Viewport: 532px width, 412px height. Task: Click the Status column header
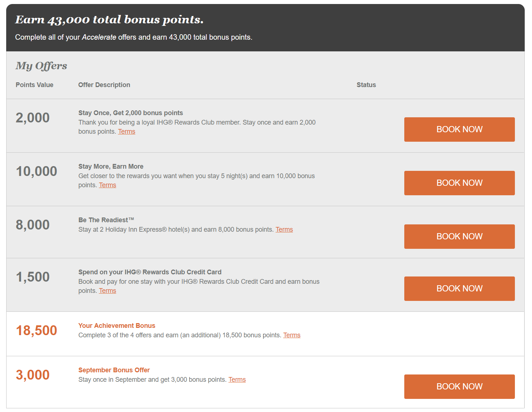(366, 85)
